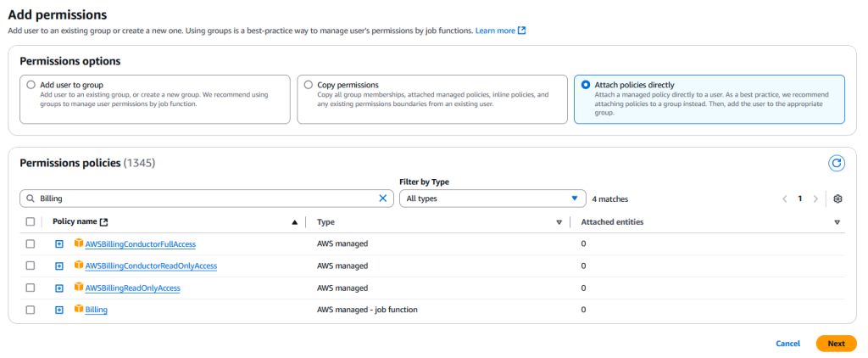
Task: Click the orange Next button
Action: pyautogui.click(x=836, y=344)
